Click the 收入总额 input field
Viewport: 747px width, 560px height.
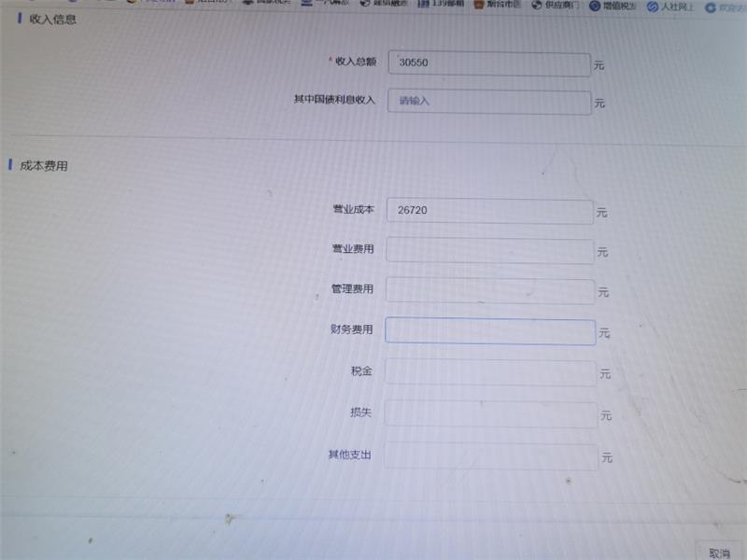488,63
